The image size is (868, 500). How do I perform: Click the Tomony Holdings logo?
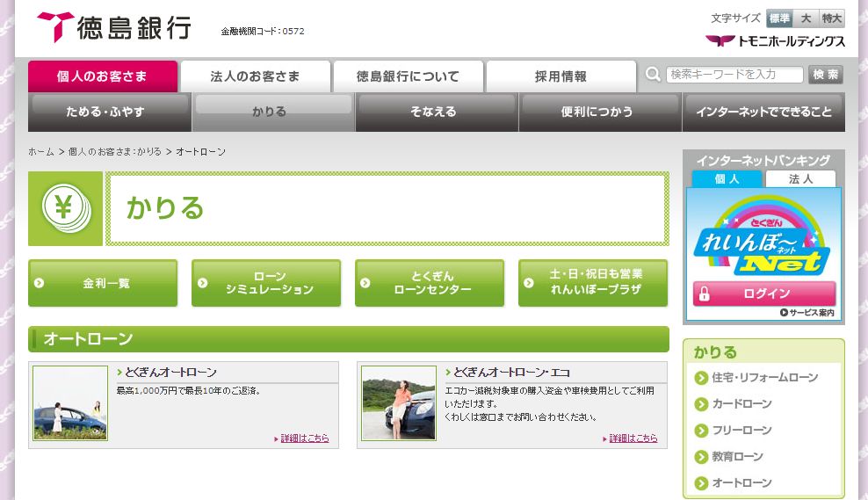click(775, 41)
